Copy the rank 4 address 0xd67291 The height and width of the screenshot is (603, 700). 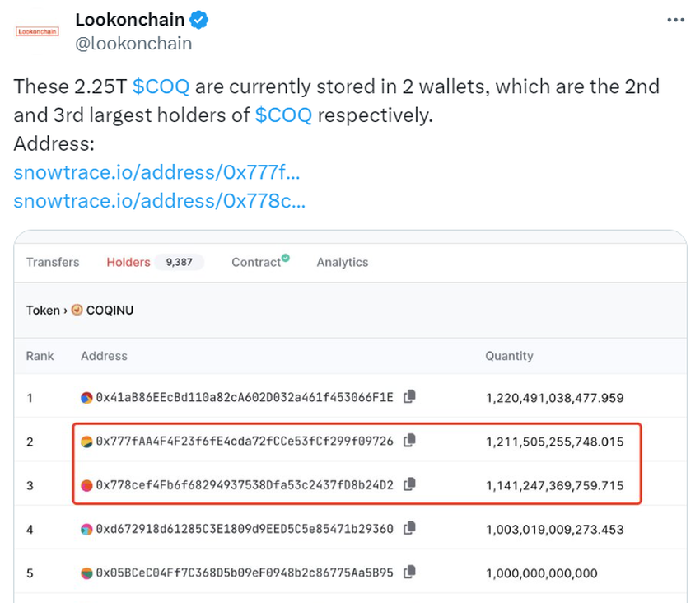click(x=409, y=529)
